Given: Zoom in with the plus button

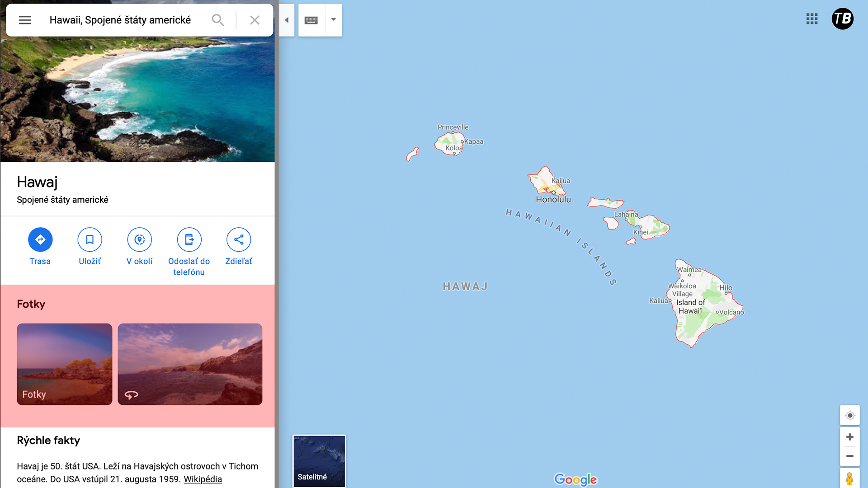Looking at the screenshot, I should pyautogui.click(x=850, y=437).
